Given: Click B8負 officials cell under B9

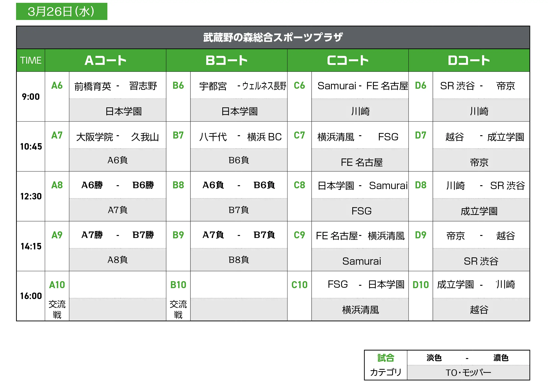Looking at the screenshot, I should coord(239,260).
